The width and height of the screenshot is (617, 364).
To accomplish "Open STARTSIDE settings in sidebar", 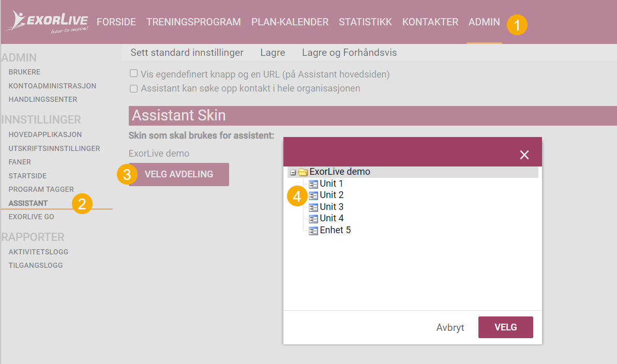I will (x=27, y=176).
